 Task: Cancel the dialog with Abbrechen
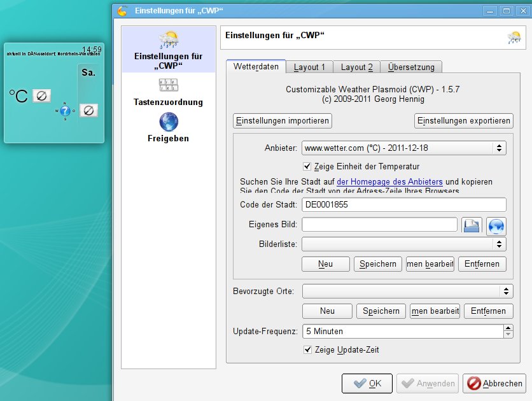pos(494,383)
